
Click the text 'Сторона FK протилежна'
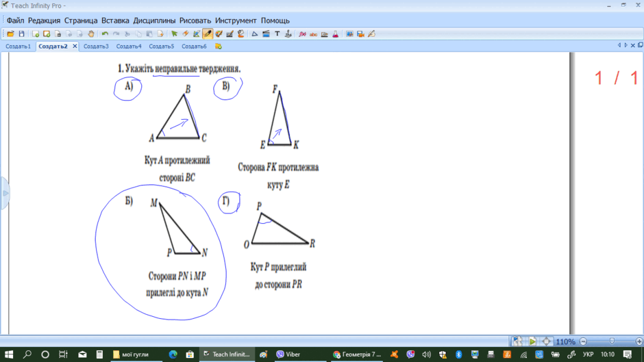[278, 167]
